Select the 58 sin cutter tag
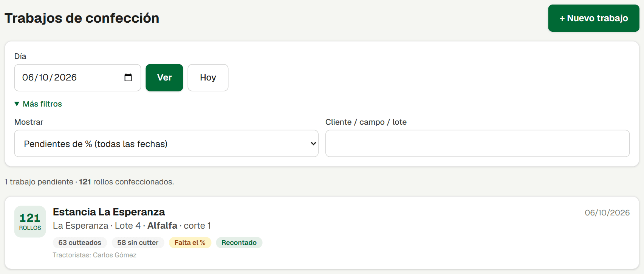The image size is (644, 274). click(138, 243)
